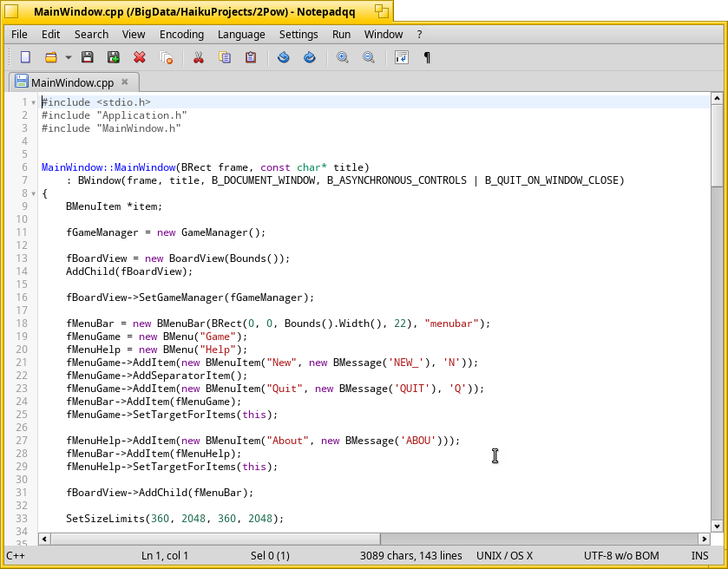Click the vertical scrollbar up arrow
The width and height of the screenshot is (728, 569).
tap(717, 98)
